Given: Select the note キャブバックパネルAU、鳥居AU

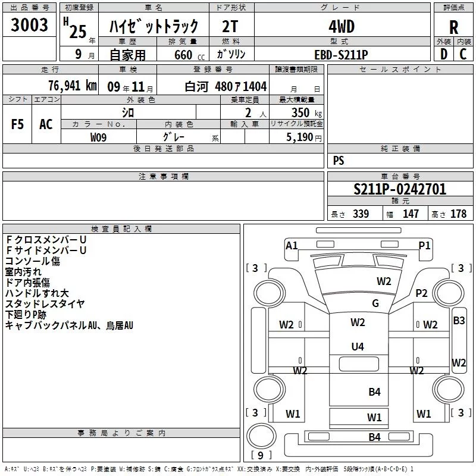Looking at the screenshot, I should coord(69,325).
